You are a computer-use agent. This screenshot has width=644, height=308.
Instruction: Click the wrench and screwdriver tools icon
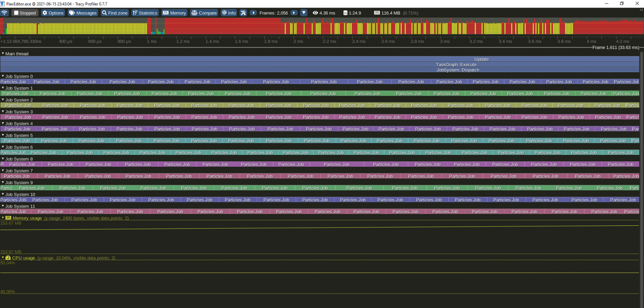click(244, 13)
